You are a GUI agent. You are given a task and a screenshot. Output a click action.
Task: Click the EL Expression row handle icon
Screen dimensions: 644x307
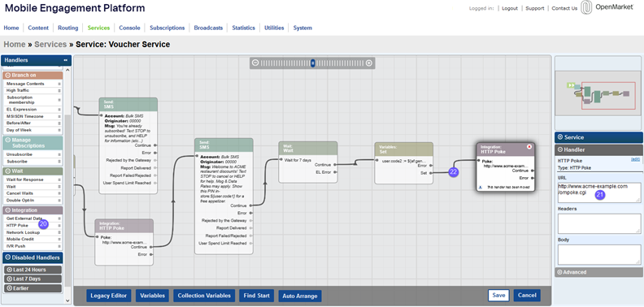tap(59, 110)
